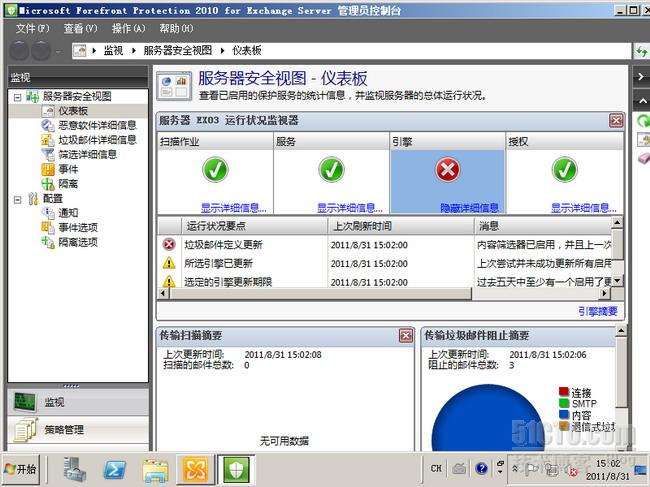Click the 内容 blue legend swatch

(563, 414)
